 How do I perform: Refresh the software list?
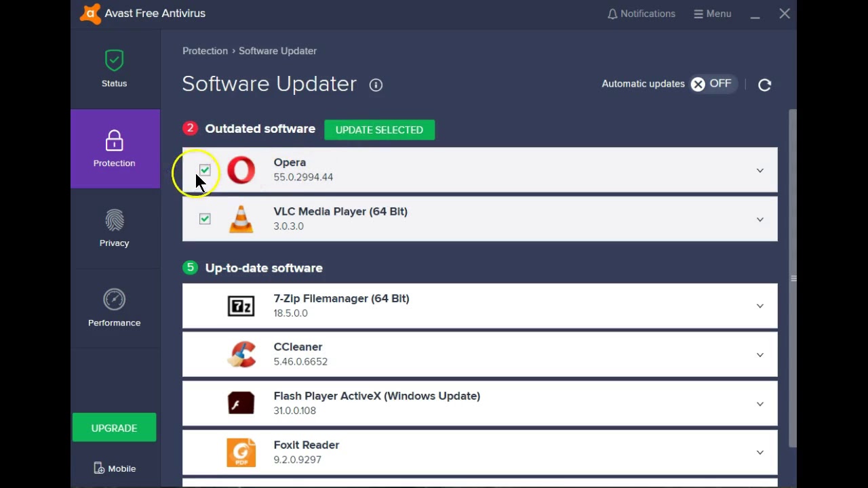point(764,85)
